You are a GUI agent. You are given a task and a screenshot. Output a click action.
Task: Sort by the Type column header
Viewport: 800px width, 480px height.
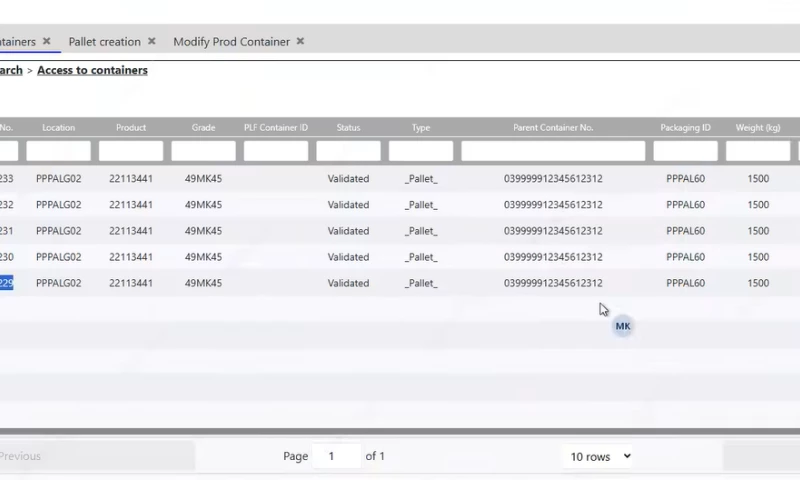click(x=421, y=128)
